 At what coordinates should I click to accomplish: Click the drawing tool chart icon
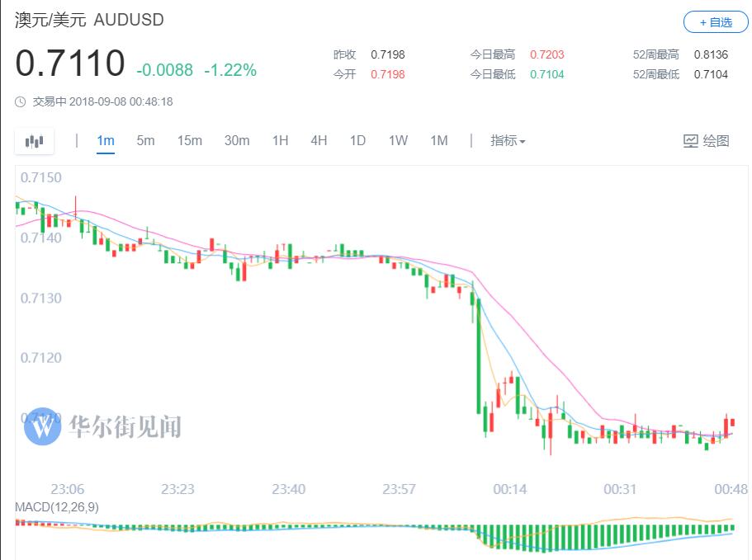pyautogui.click(x=691, y=141)
